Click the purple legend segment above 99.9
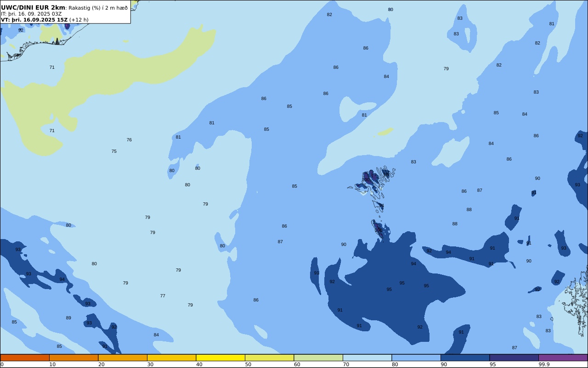 tap(563, 357)
